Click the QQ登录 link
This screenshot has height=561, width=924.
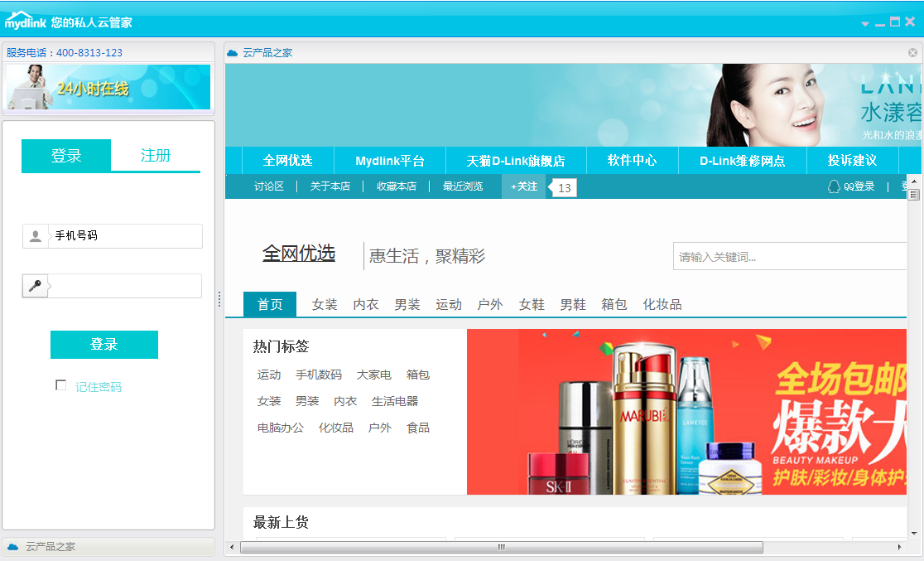859,186
